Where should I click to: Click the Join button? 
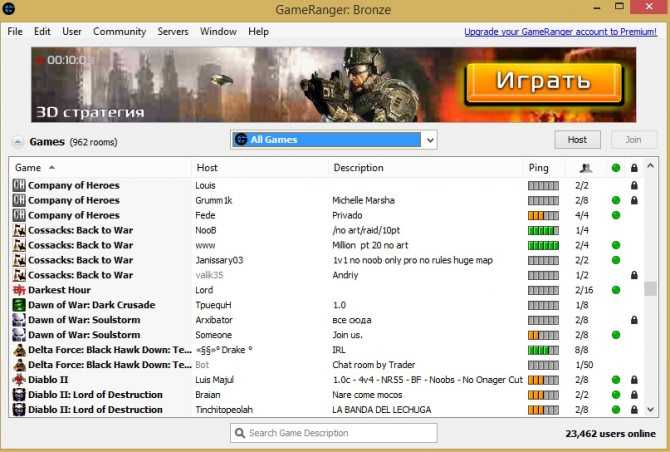tap(633, 140)
